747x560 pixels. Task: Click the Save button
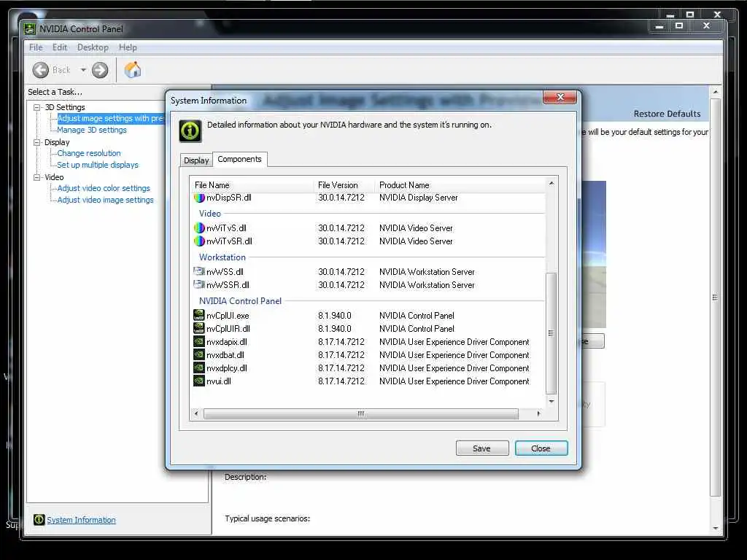(x=482, y=448)
